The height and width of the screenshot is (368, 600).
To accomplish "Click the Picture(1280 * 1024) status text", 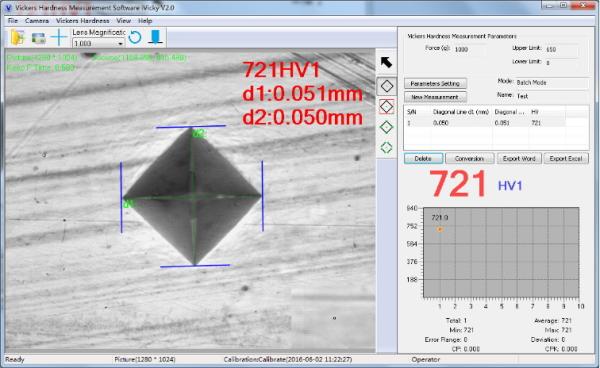I will [x=145, y=360].
